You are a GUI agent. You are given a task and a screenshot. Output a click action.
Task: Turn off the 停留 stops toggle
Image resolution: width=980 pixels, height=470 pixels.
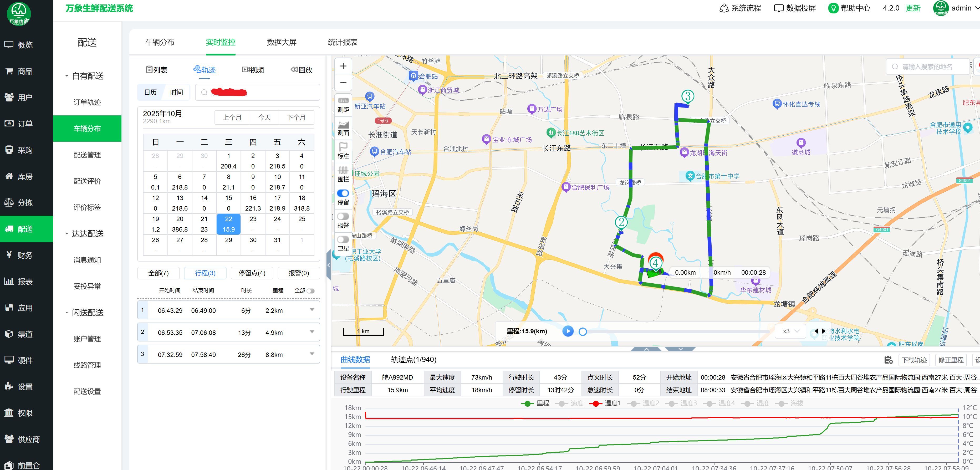343,193
